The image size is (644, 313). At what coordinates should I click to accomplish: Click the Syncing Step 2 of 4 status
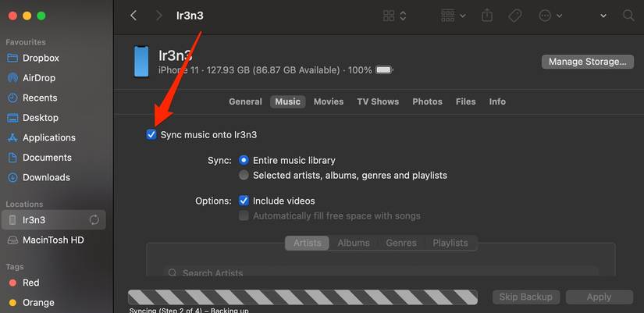(x=189, y=311)
